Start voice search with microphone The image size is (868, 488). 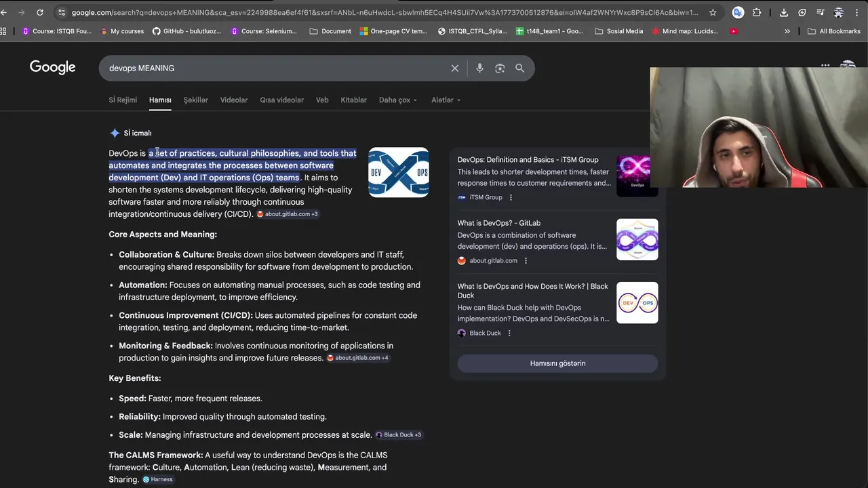point(479,68)
